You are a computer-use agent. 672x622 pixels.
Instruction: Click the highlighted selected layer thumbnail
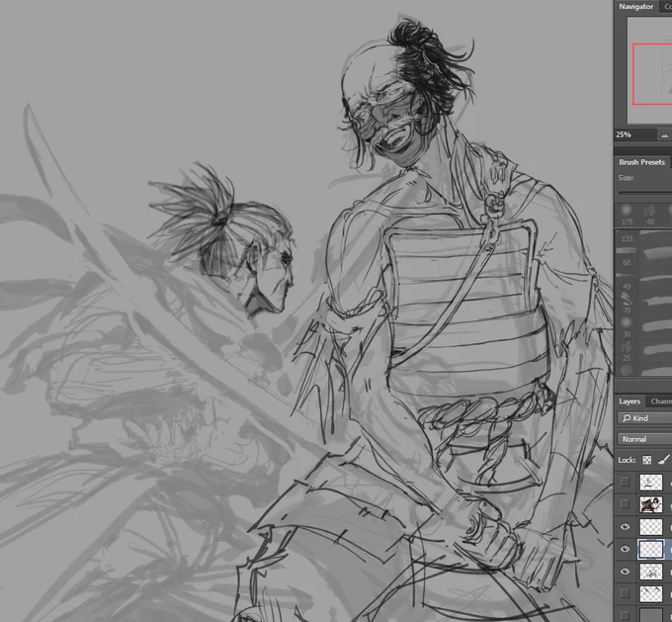point(650,549)
